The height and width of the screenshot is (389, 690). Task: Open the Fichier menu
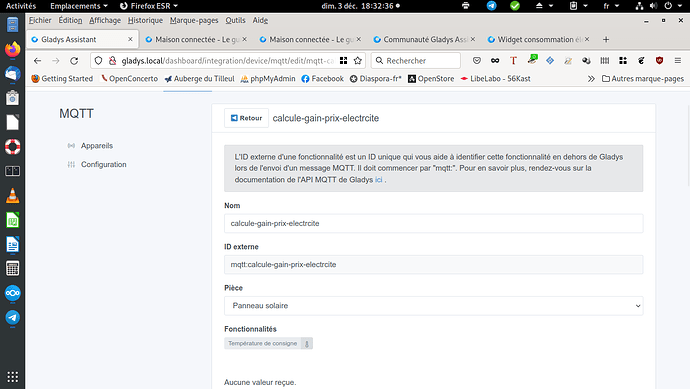pos(40,20)
